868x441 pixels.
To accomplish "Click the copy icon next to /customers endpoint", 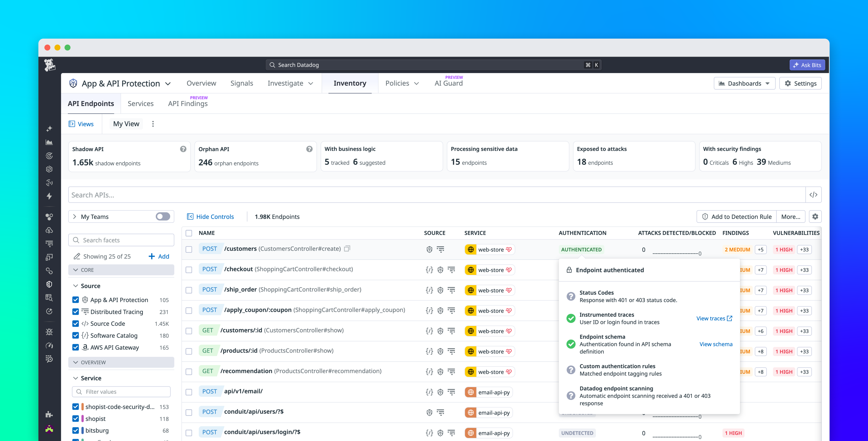I will point(347,248).
